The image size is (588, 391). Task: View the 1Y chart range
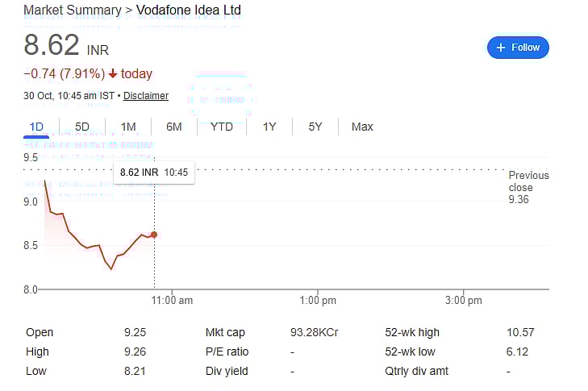click(x=269, y=127)
